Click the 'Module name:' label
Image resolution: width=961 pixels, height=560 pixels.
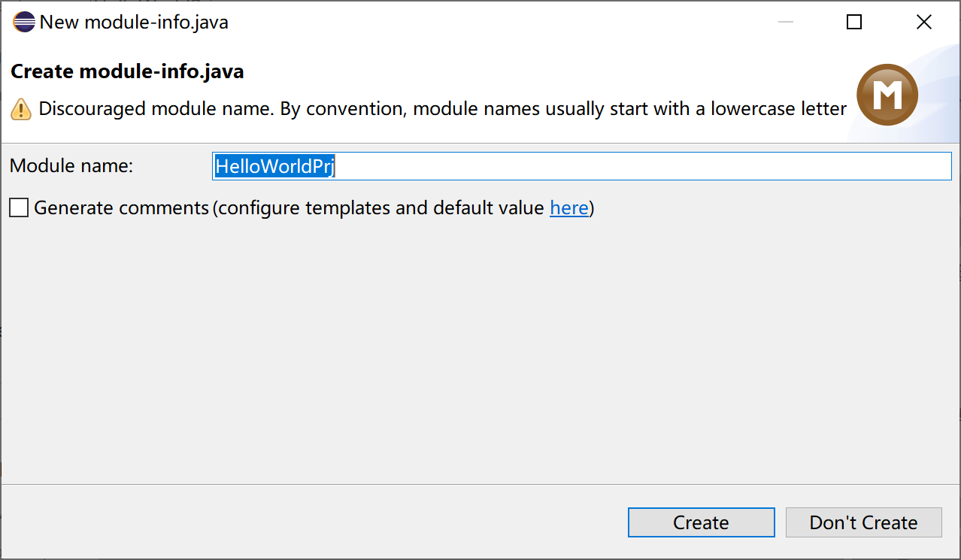pos(71,166)
